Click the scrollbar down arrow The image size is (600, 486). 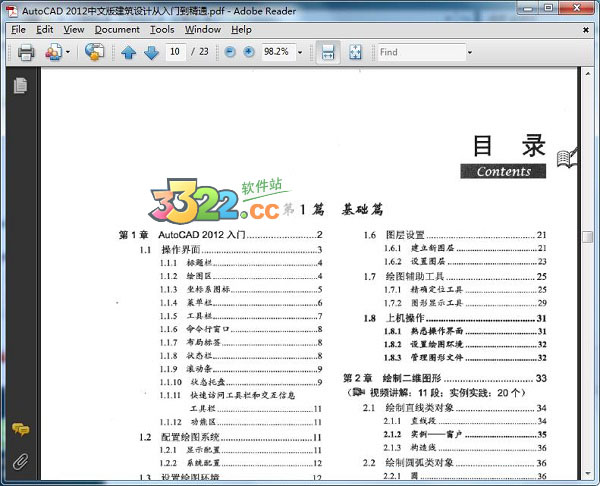(x=587, y=474)
